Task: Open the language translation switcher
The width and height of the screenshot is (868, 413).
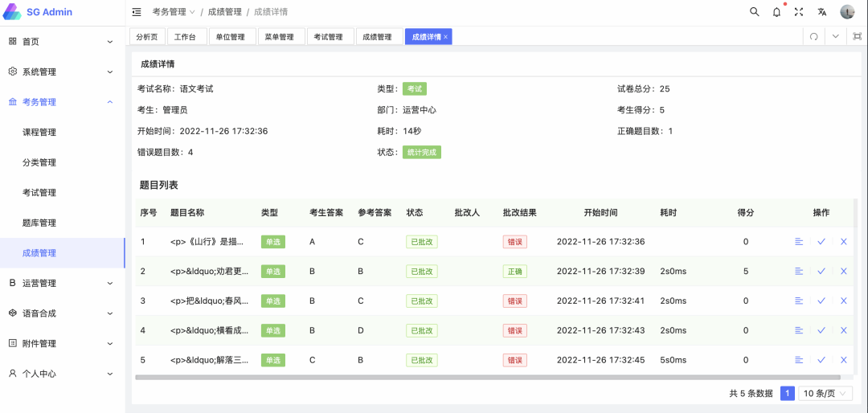Action: tap(822, 12)
